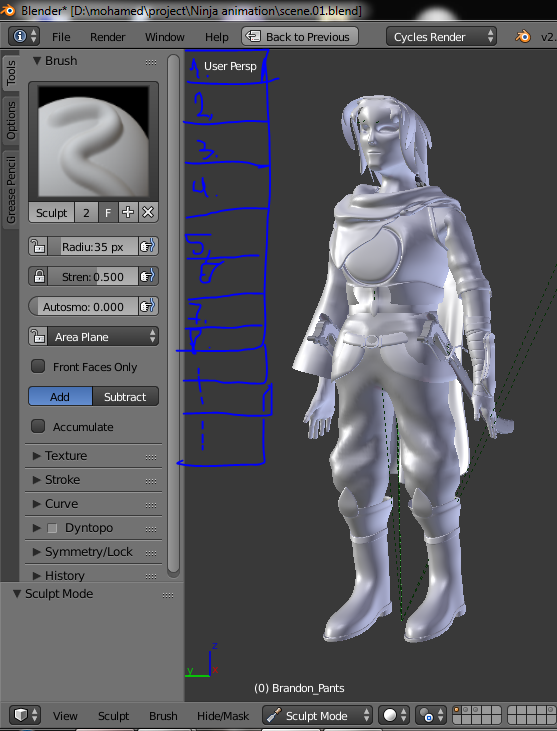This screenshot has height=731, width=557.
Task: Expand the Texture panel
Action: [37, 455]
